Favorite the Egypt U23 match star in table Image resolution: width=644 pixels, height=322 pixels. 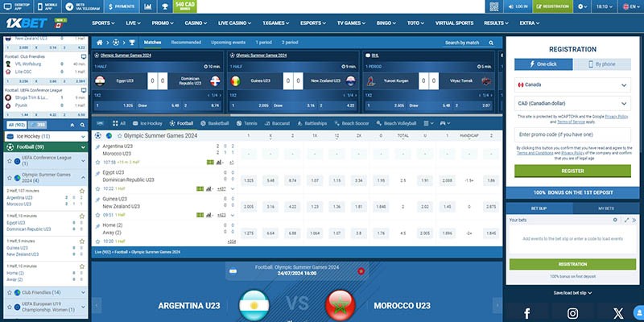97,189
